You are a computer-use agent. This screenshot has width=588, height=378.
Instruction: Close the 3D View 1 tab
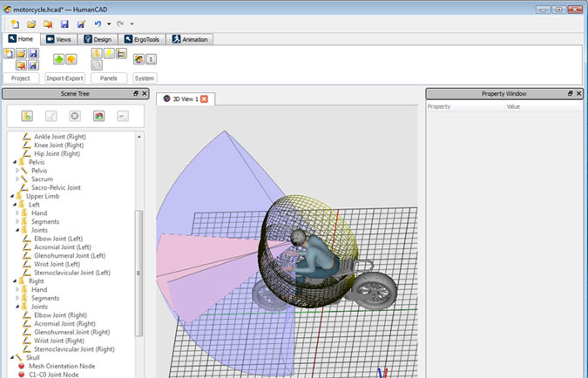coord(205,98)
